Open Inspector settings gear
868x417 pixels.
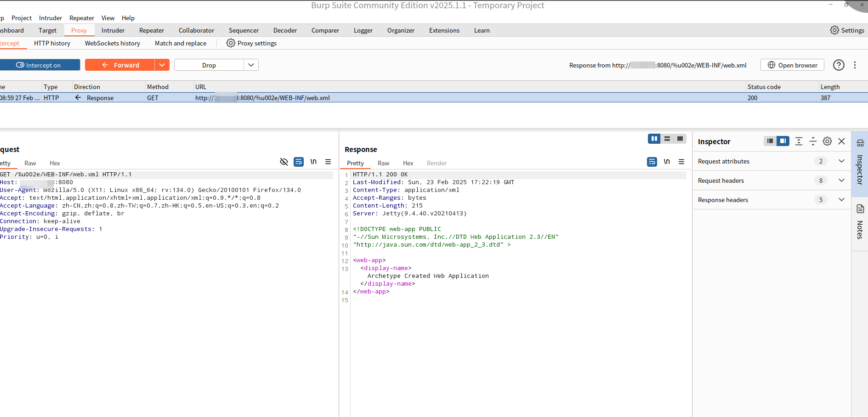pos(827,141)
